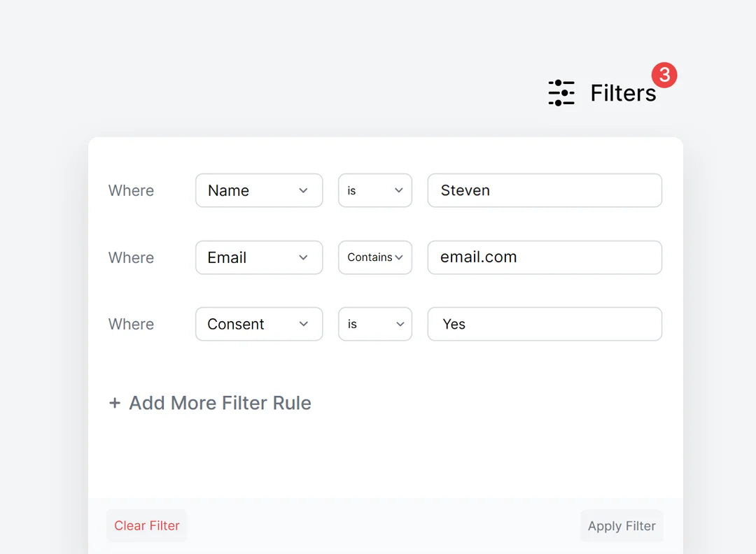This screenshot has height=554, width=756.
Task: Click the Filters heading label
Action: 622,93
